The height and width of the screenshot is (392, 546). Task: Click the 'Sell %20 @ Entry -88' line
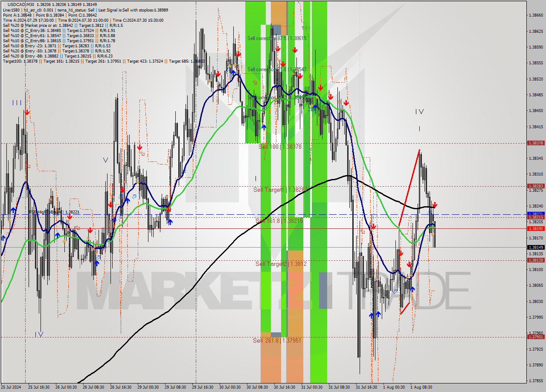pyautogui.click(x=58, y=56)
